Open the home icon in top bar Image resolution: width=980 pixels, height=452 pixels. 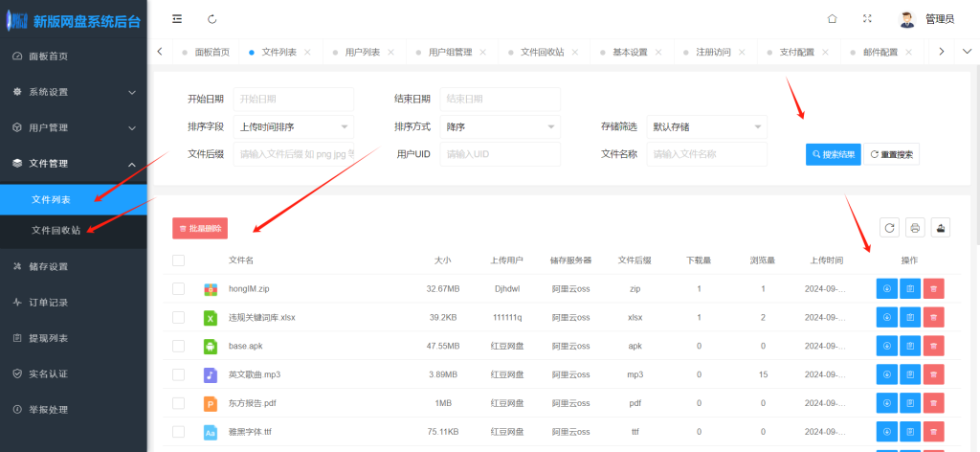click(x=832, y=19)
